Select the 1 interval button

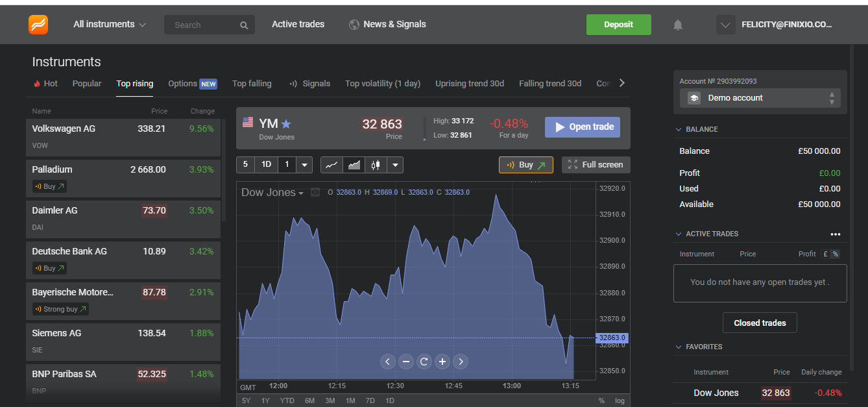coord(287,165)
